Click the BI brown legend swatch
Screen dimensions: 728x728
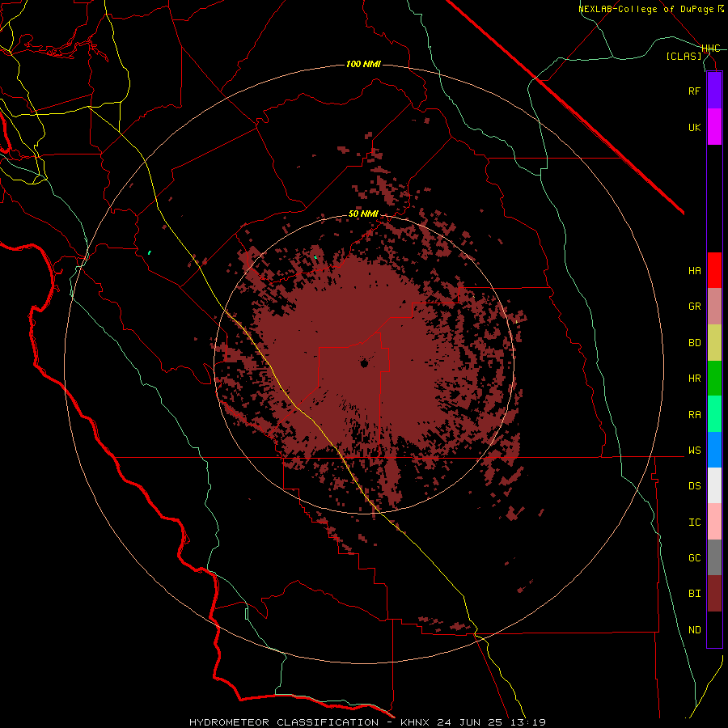pos(714,594)
